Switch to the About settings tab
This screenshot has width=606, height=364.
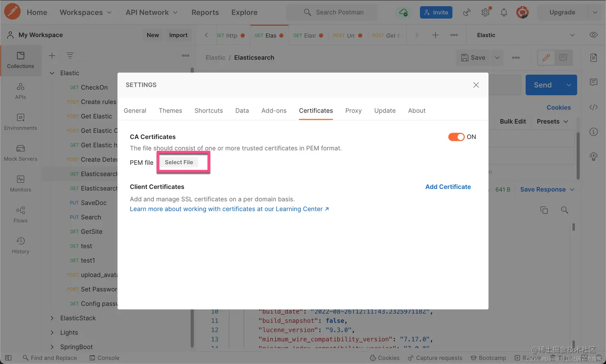click(417, 111)
